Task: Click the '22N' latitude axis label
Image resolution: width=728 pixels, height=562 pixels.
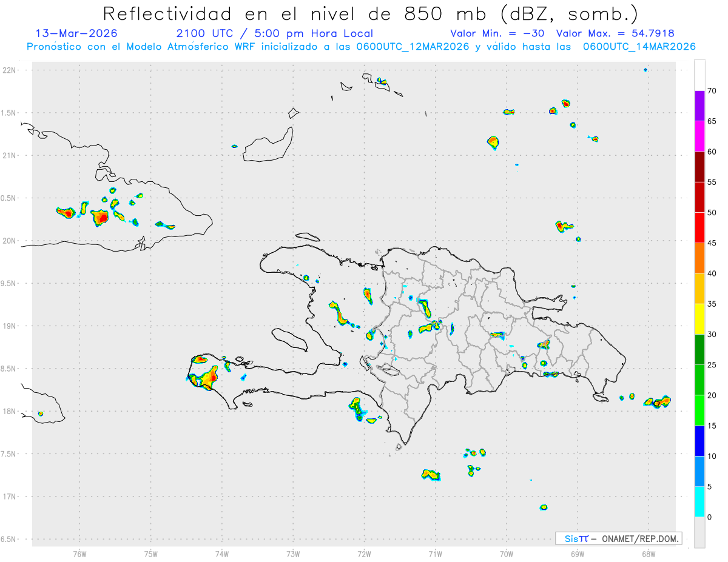Action: tap(10, 70)
